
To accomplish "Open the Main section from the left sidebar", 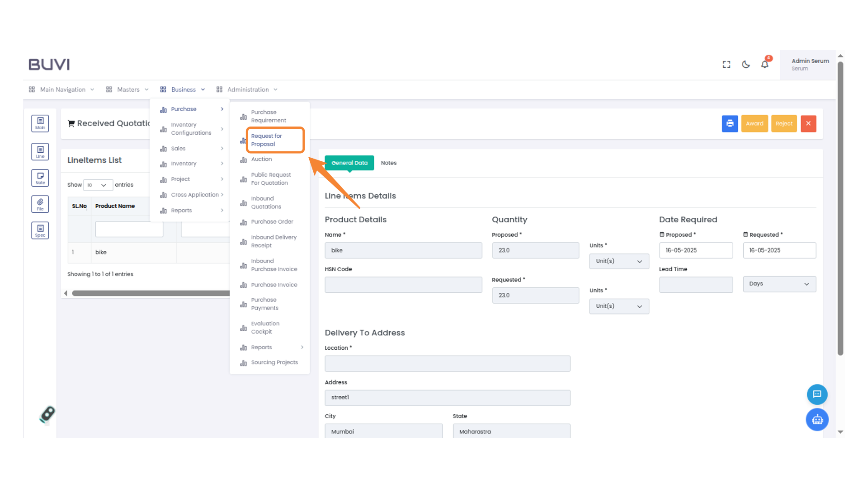I will tap(40, 123).
